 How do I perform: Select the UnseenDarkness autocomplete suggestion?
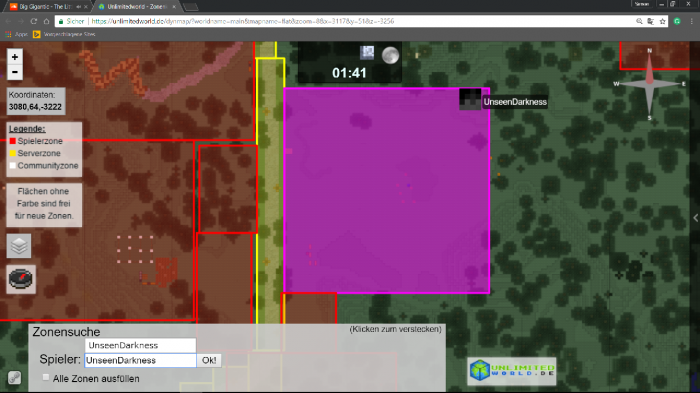pyautogui.click(x=140, y=345)
